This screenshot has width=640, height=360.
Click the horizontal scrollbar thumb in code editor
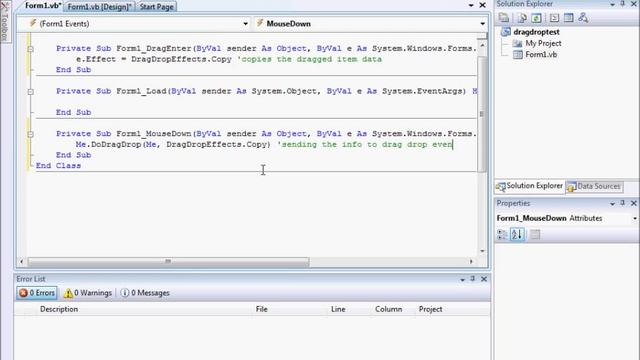click(168, 261)
